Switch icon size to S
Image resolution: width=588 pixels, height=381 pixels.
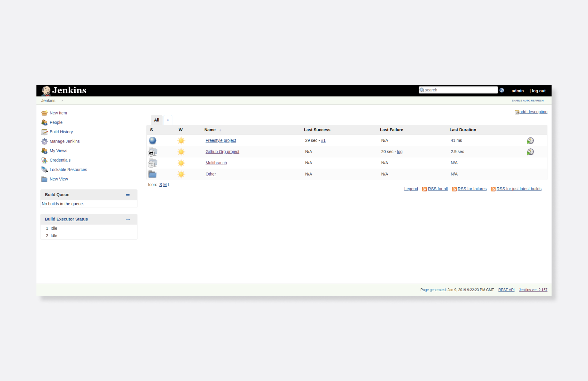tap(160, 185)
